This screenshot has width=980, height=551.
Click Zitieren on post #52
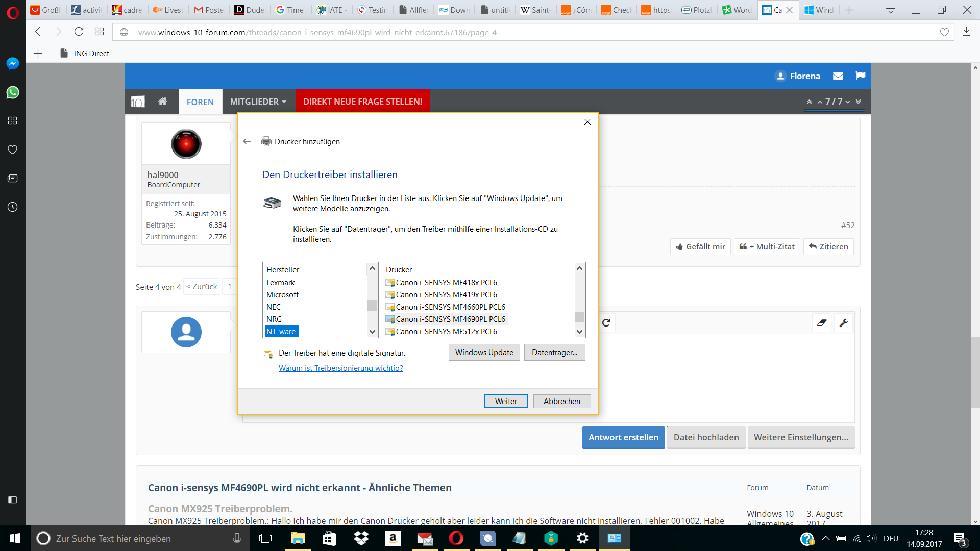pos(828,247)
